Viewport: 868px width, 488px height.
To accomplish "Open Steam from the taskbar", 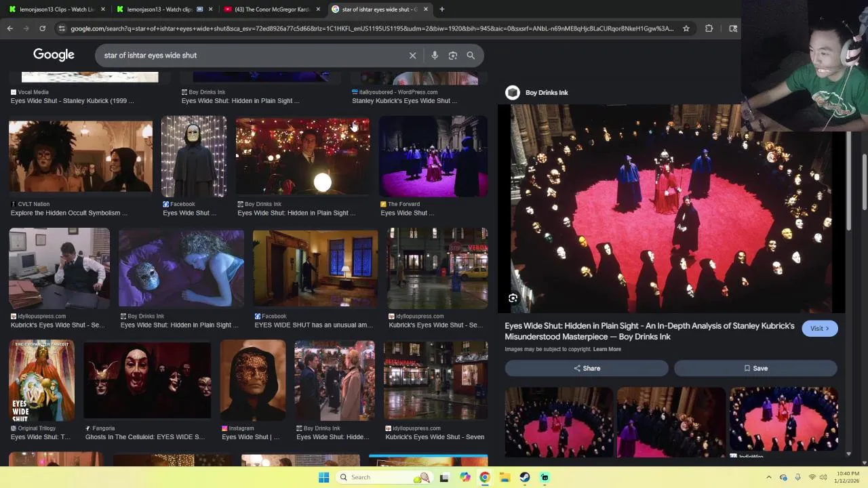I will click(x=525, y=477).
